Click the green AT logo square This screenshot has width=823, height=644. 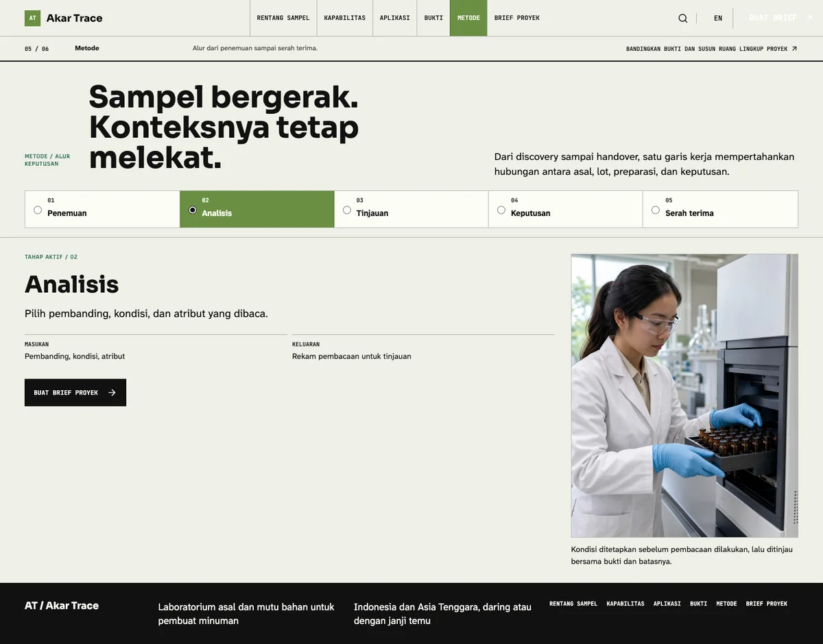pos(32,18)
